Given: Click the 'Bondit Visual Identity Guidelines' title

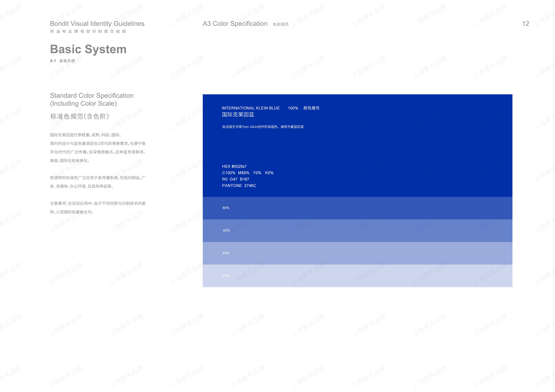Looking at the screenshot, I should pos(97,24).
